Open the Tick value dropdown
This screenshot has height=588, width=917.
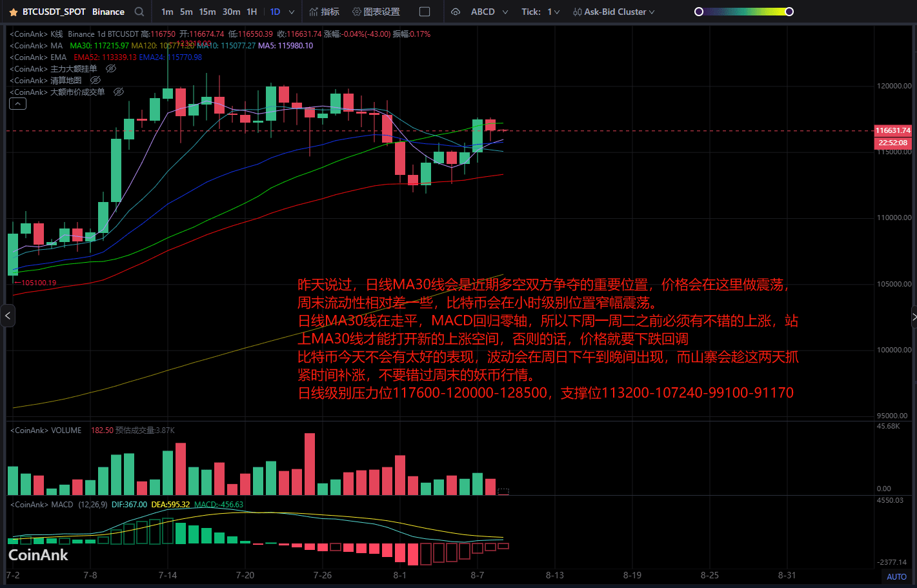coord(556,12)
